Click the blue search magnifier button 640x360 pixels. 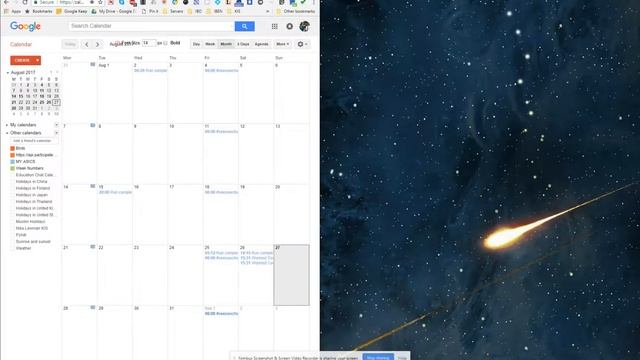[x=244, y=26]
